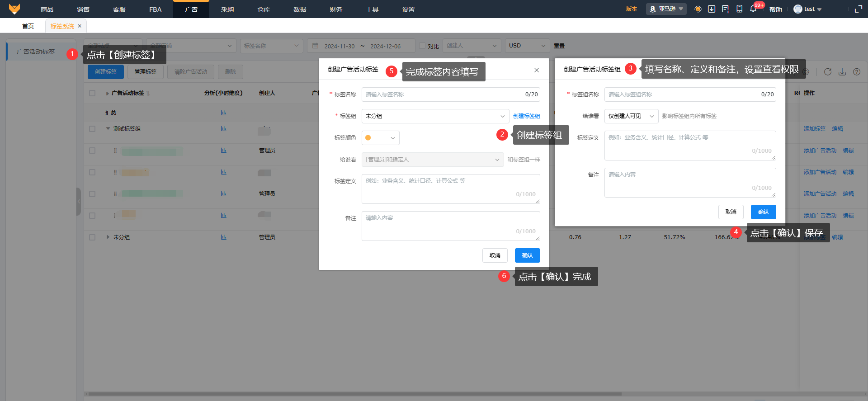This screenshot has width=868, height=401.
Task: Click the add-note list icon in top bar
Action: tap(726, 9)
